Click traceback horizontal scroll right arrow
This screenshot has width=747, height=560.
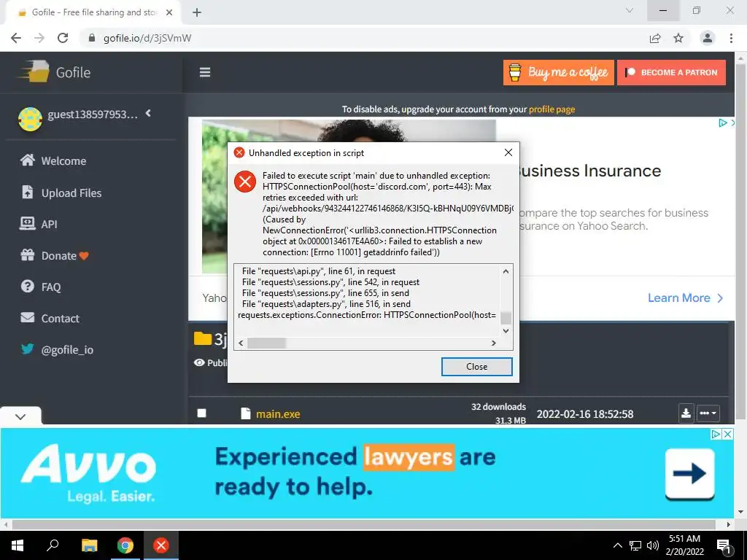point(494,343)
